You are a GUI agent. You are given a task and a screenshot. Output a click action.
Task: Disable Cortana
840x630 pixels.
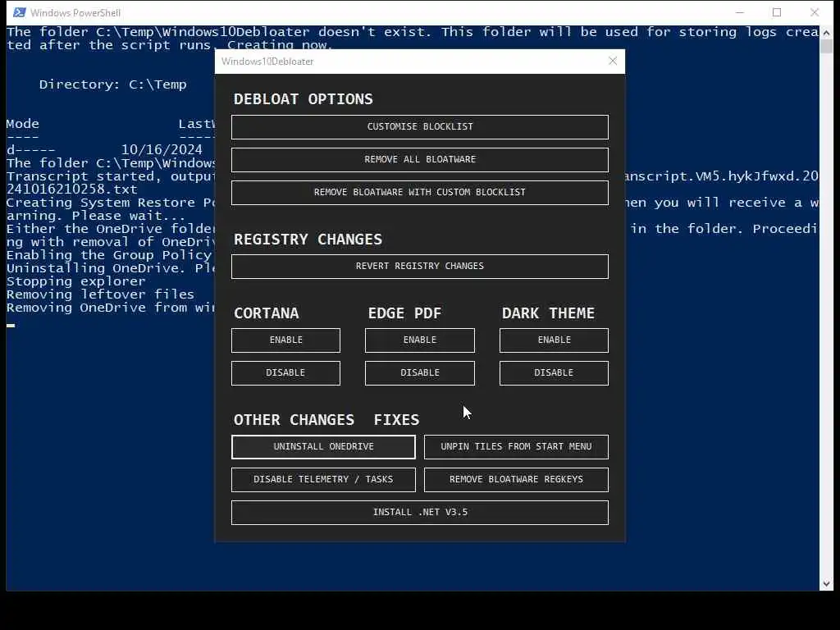(x=285, y=373)
